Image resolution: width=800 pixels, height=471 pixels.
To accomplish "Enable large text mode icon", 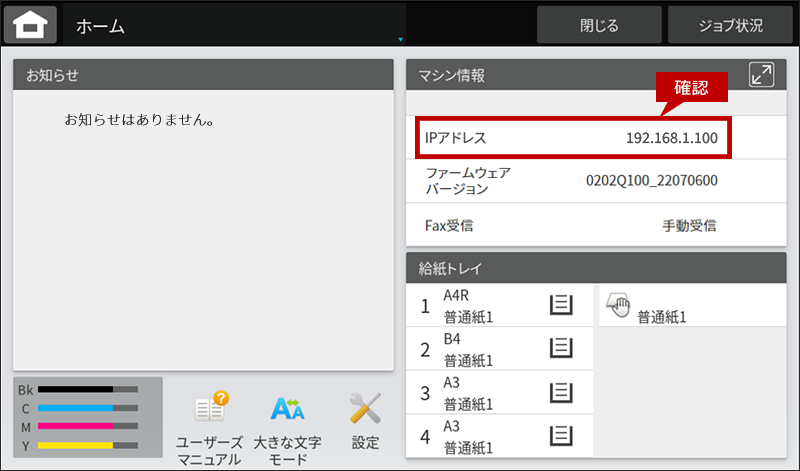I will tap(288, 409).
